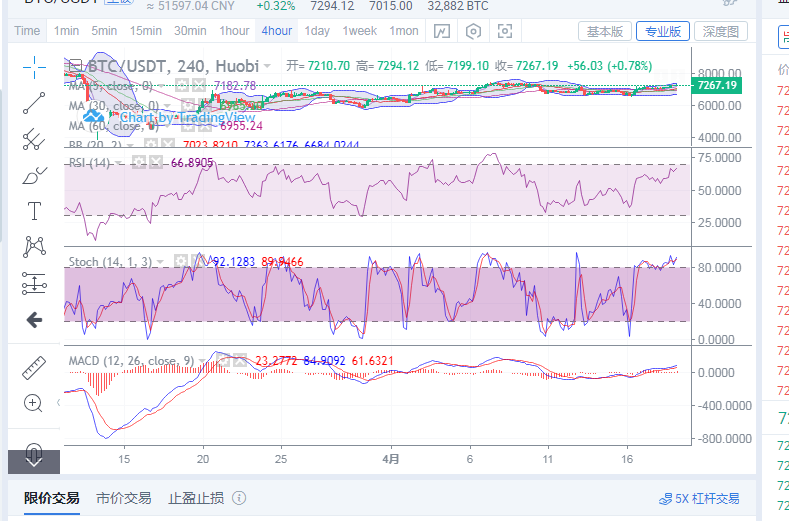This screenshot has height=521, width=789.
Task: Expand Stoch (14, 1, 3) dropdown arrow
Action: [x=160, y=262]
